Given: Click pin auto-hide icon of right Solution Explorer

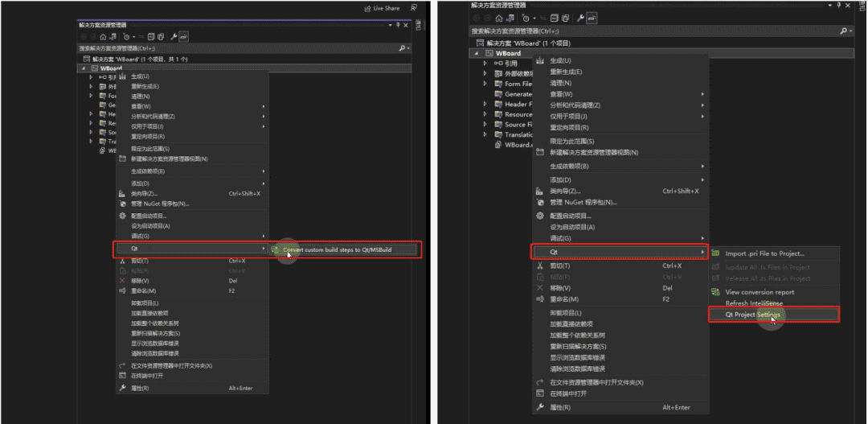Looking at the screenshot, I should [838, 5].
